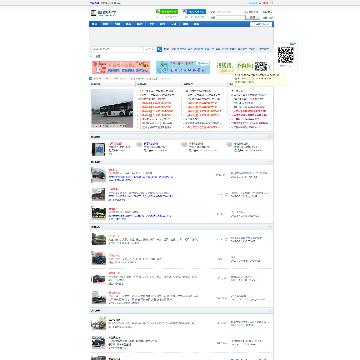Click the bus stop sign forum icon
Image resolution: width=360 pixels, height=360 pixels.
[x=98, y=149]
